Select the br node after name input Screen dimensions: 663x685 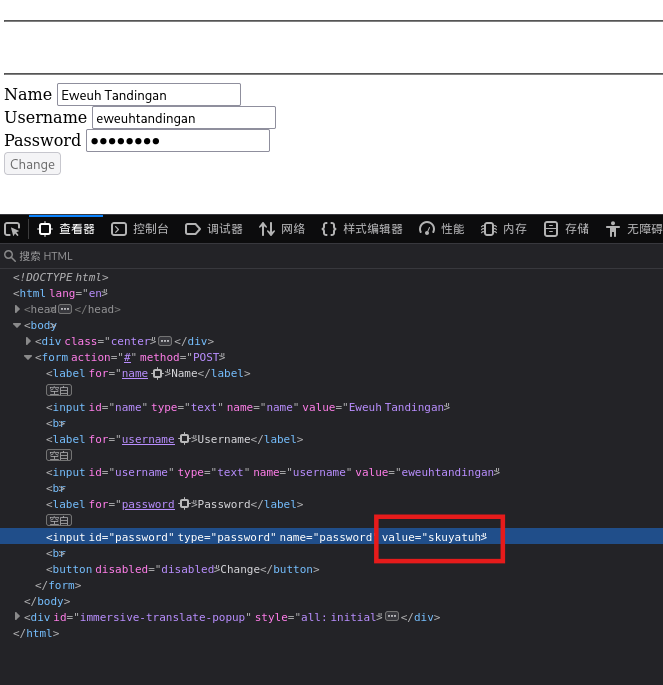click(x=55, y=423)
